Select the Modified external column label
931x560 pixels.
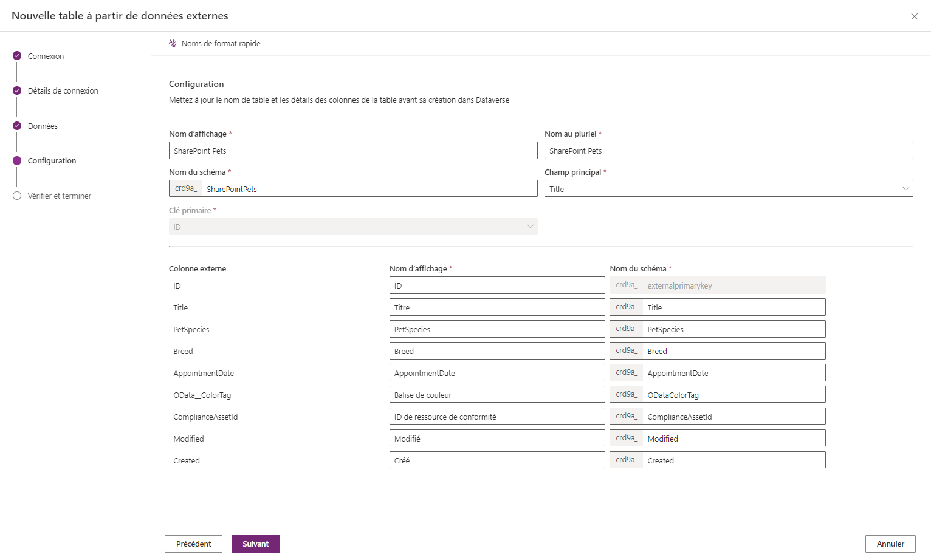coord(188,439)
